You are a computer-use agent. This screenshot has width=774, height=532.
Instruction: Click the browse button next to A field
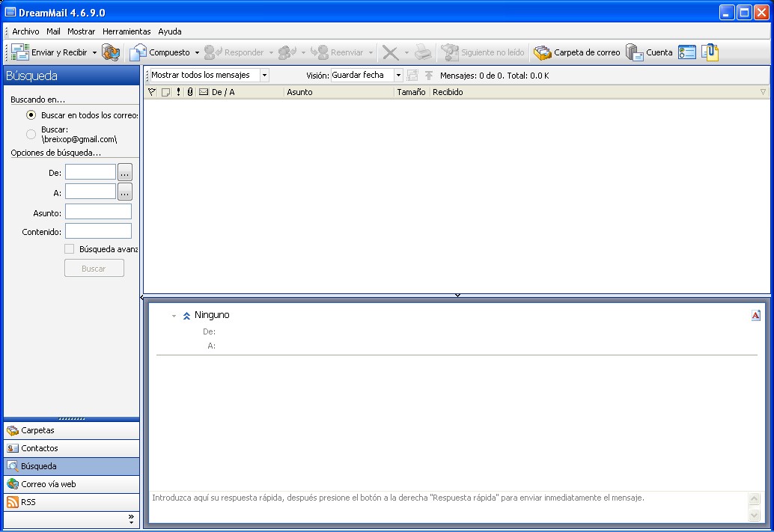tap(125, 192)
